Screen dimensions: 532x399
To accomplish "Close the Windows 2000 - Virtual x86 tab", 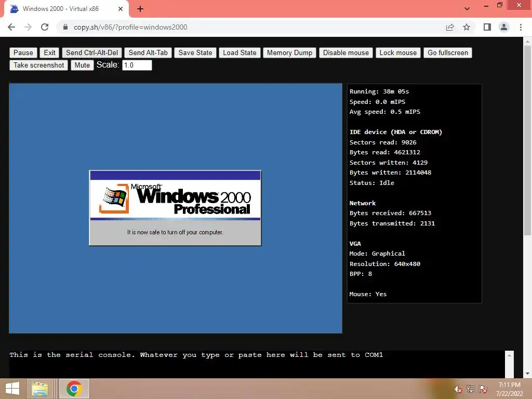I will (x=121, y=9).
